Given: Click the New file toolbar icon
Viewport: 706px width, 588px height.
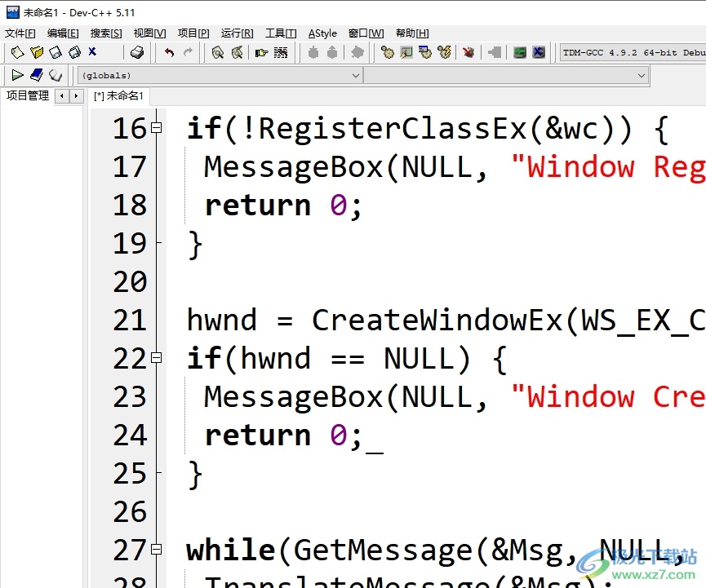Looking at the screenshot, I should point(17,53).
